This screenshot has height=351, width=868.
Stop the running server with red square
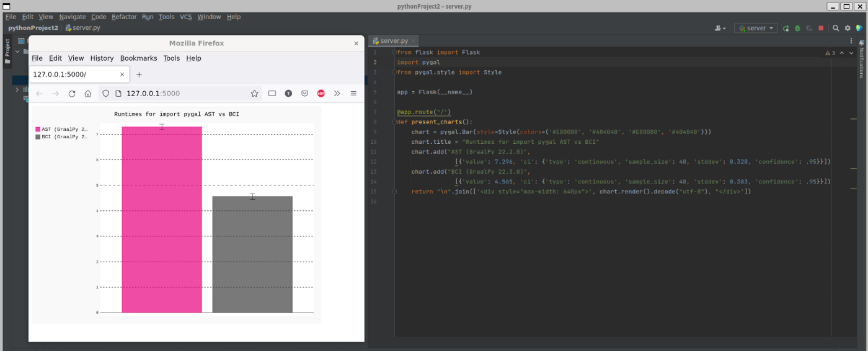(x=821, y=29)
